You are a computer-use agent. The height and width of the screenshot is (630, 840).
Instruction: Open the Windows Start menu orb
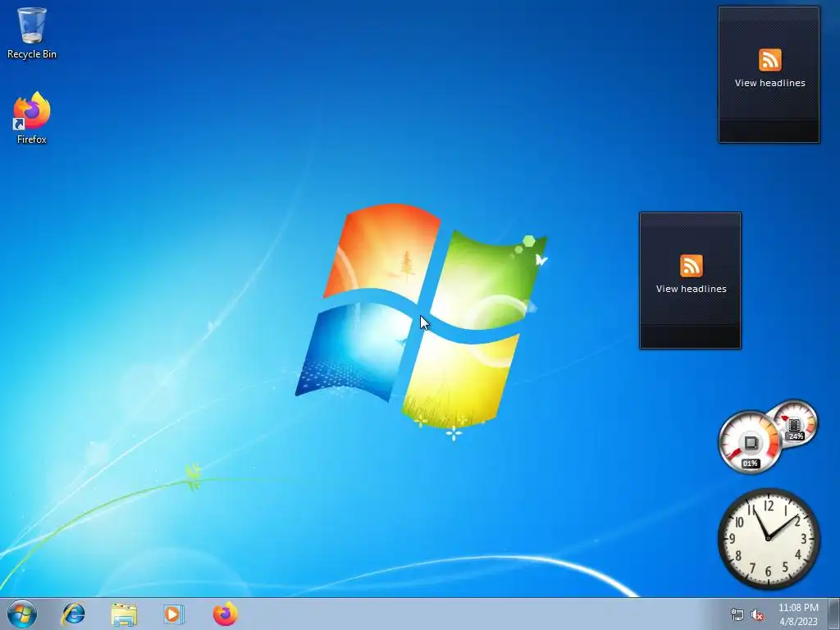point(22,614)
